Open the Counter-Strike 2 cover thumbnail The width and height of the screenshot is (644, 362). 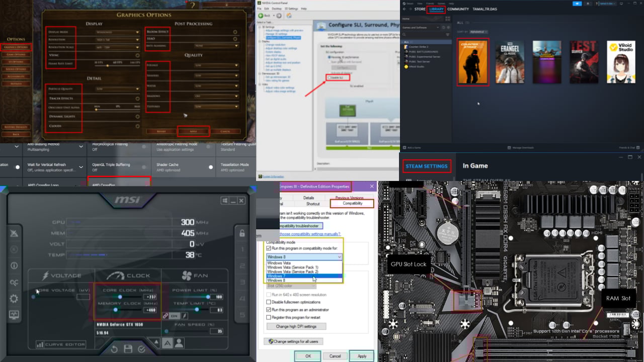472,62
